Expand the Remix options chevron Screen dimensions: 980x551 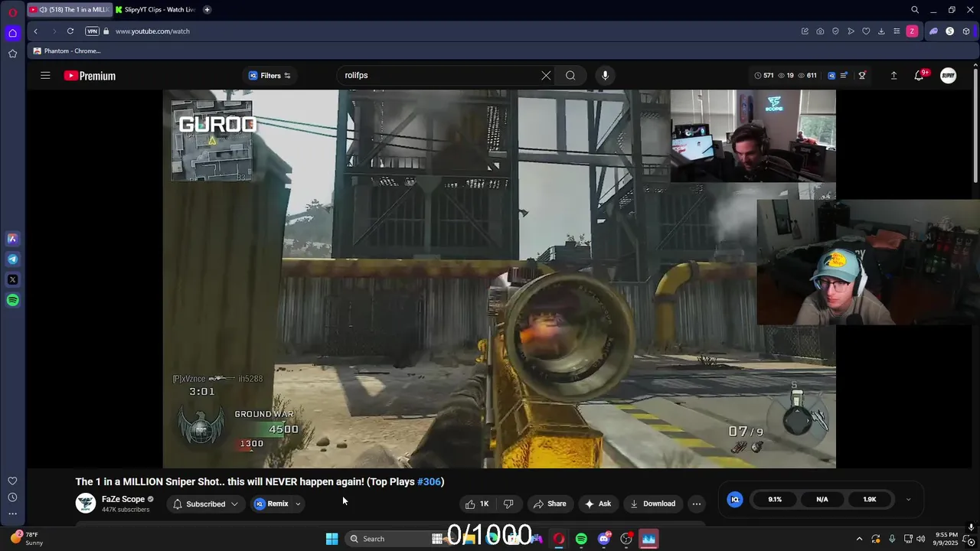pos(298,504)
